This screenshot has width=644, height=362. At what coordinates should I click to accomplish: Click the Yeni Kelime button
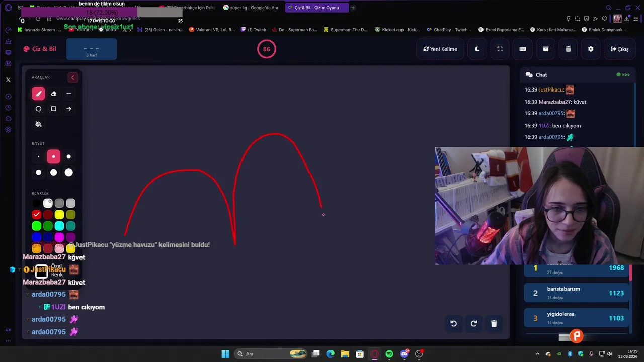(440, 49)
